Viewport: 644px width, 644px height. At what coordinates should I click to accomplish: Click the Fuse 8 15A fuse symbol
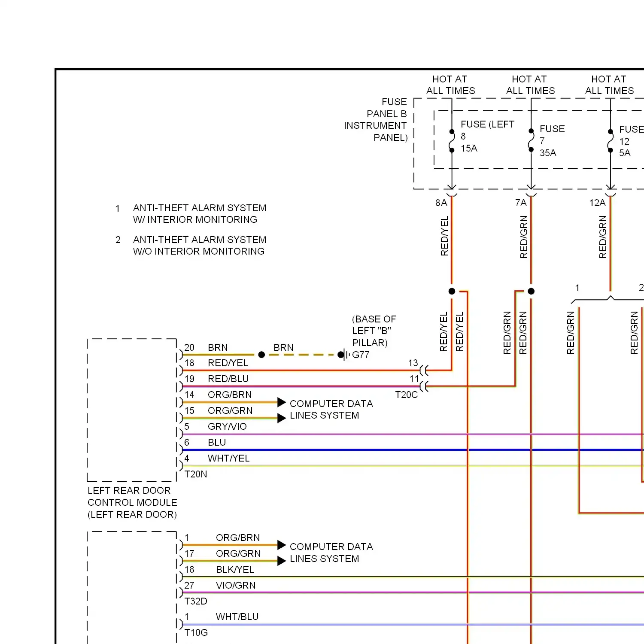[x=452, y=141]
